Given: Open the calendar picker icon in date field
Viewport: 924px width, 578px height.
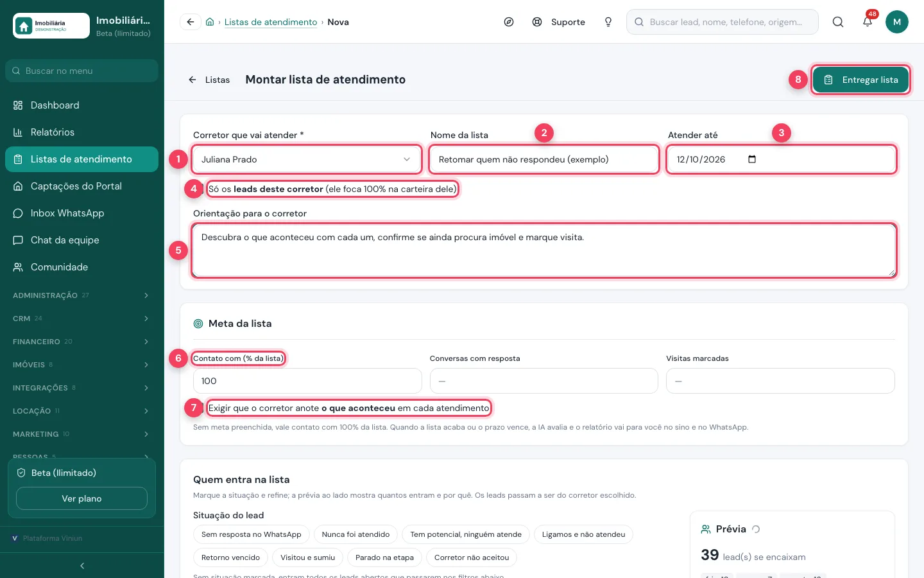Looking at the screenshot, I should [x=752, y=159].
